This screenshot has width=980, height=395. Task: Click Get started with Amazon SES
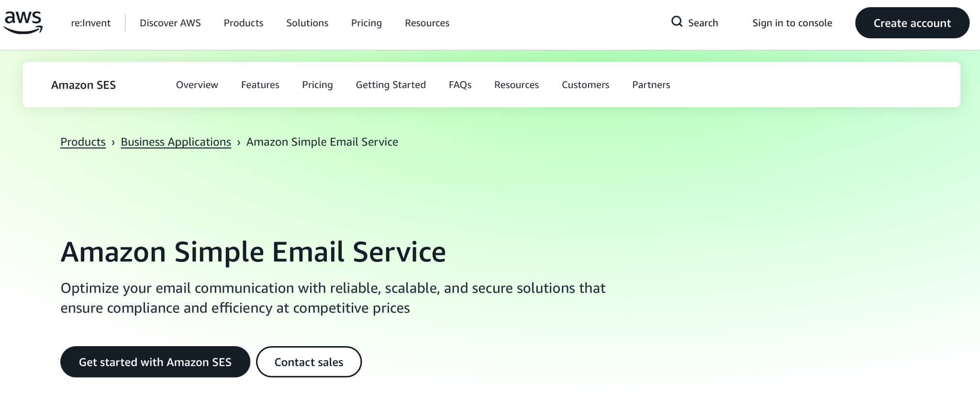(x=155, y=362)
